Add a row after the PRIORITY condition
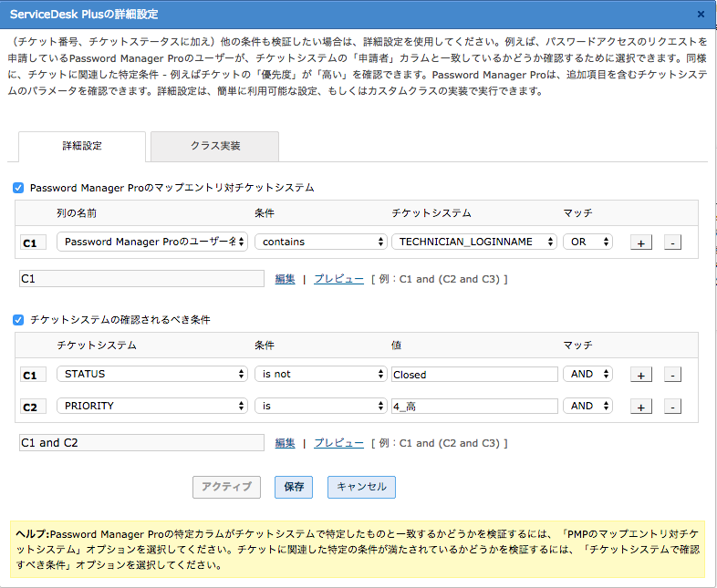 pos(641,407)
